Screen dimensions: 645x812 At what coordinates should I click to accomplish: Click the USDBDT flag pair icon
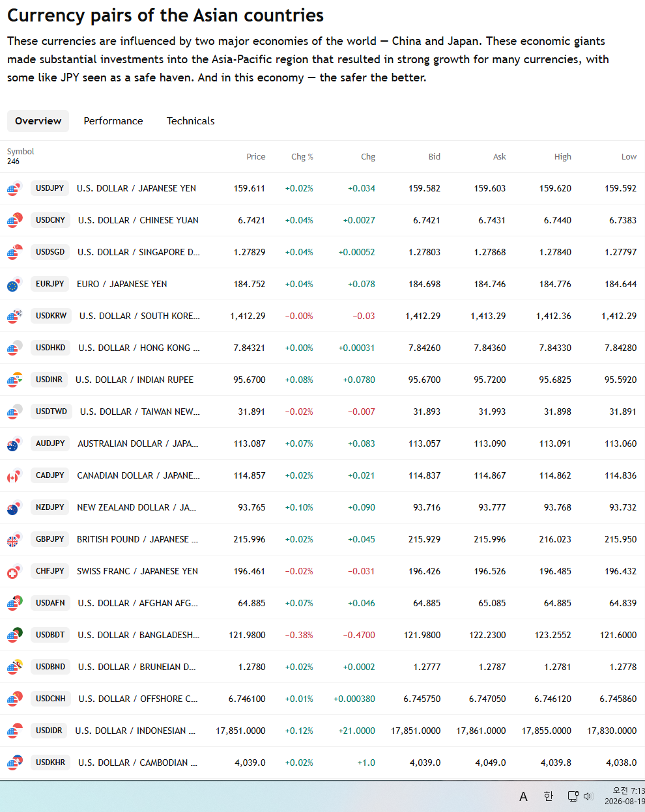(14, 636)
